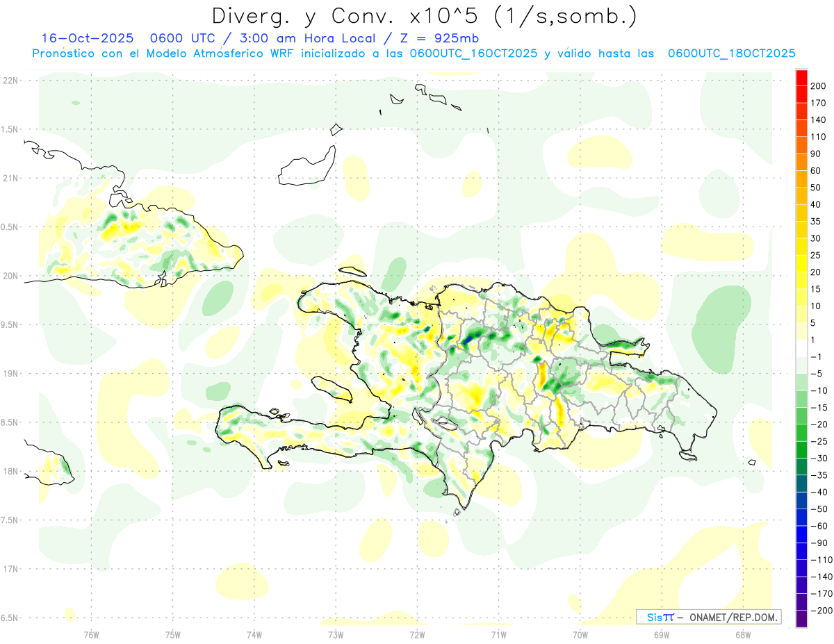Click the colorbar value "140"

[x=818, y=119]
